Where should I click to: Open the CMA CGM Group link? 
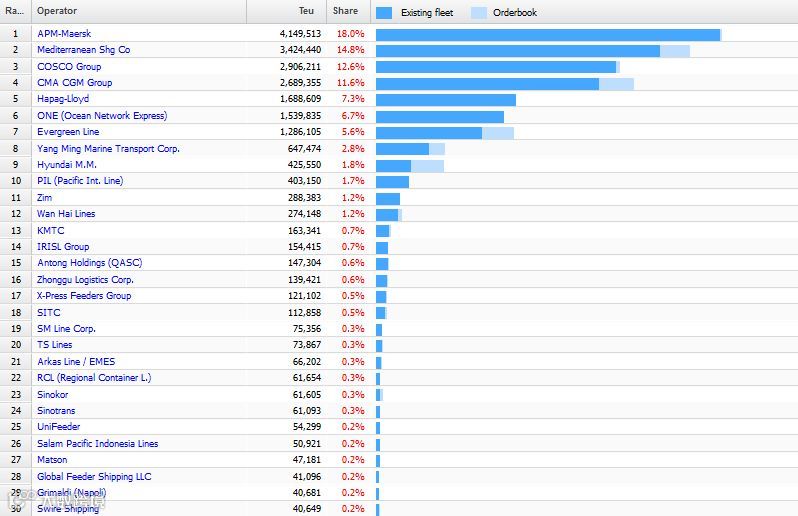[x=75, y=82]
